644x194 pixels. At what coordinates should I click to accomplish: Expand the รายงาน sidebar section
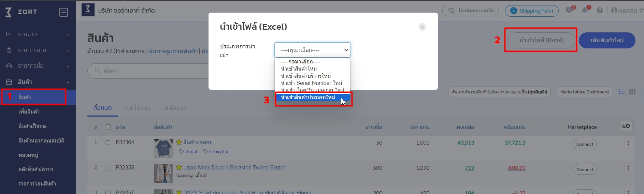click(x=38, y=34)
